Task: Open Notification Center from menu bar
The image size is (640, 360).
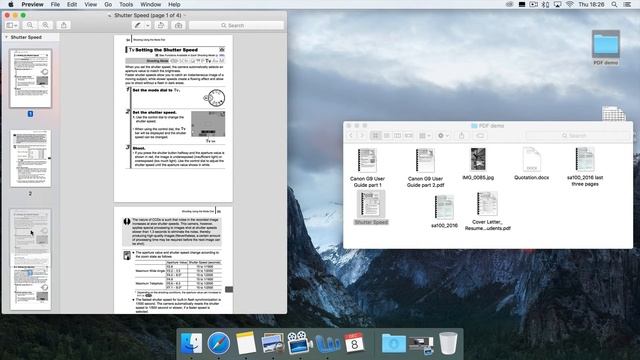Action: click(627, 4)
